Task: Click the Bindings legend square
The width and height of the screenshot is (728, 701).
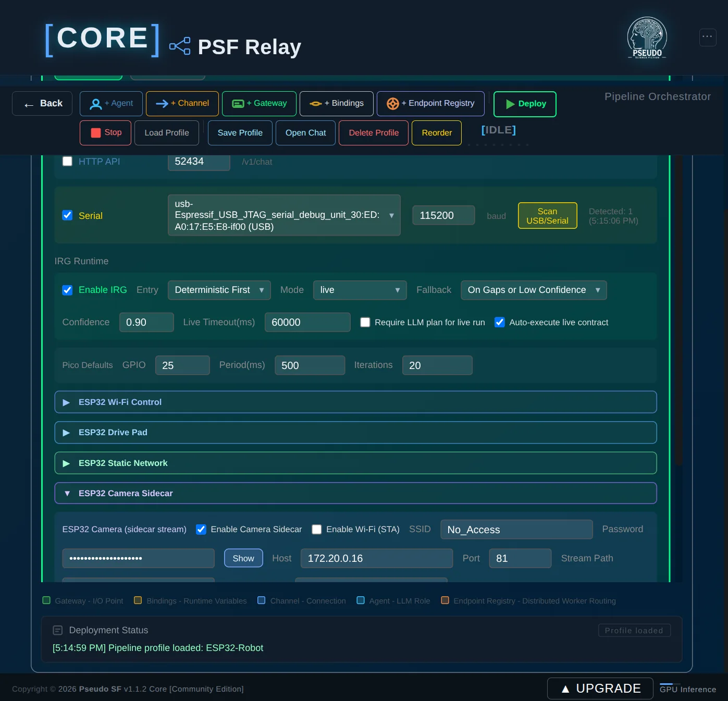Action: pos(138,600)
